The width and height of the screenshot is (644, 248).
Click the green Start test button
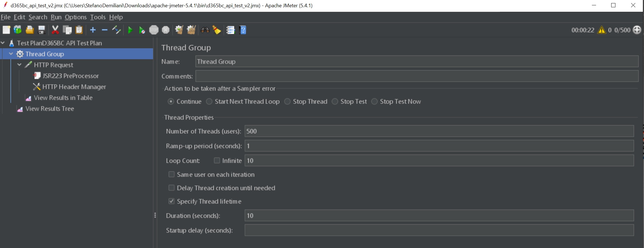130,30
